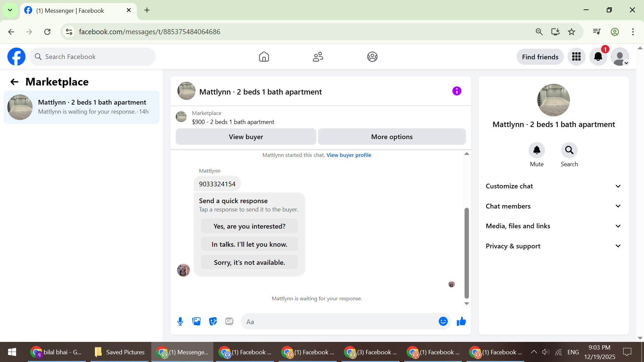
Task: Open the Facebook menu grid icon
Action: tap(576, 57)
